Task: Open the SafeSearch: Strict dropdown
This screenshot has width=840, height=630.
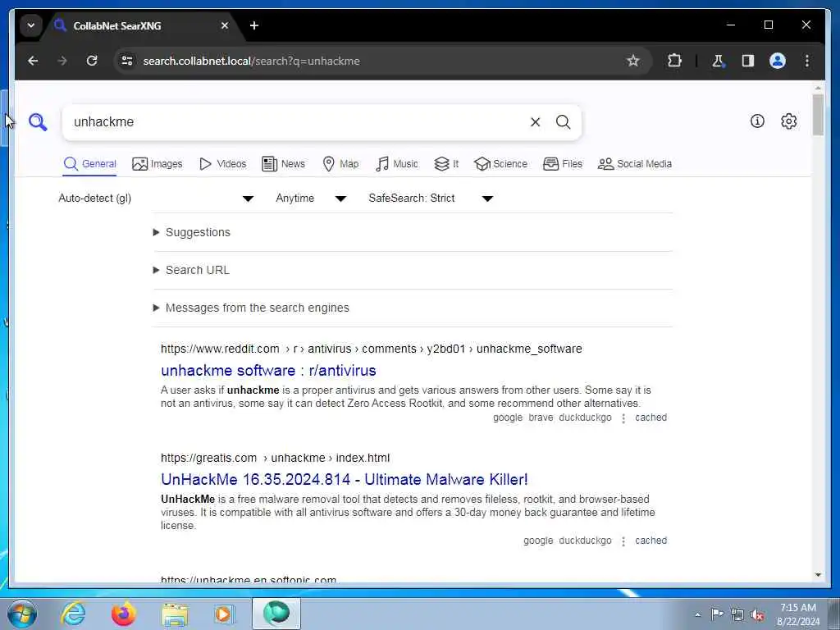Action: (x=430, y=199)
